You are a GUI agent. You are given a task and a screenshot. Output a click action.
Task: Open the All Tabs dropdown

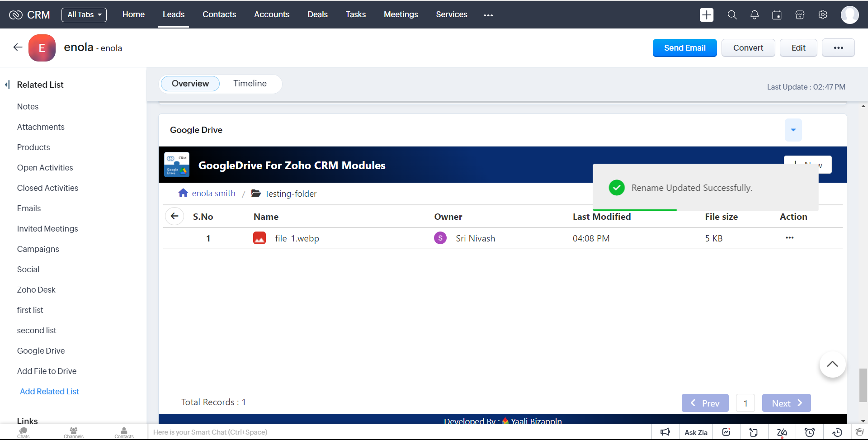pos(84,14)
